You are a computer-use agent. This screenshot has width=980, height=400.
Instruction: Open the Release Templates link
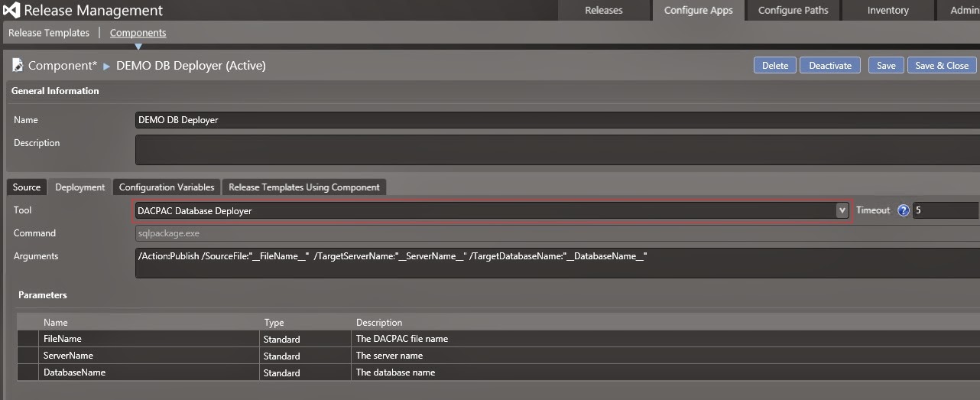pos(49,33)
